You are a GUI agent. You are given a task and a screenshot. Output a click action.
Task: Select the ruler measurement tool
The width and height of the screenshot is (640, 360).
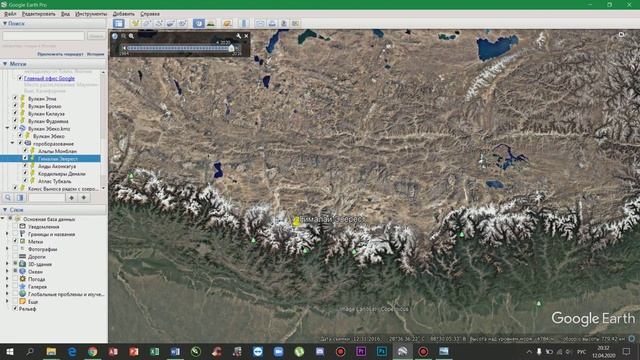pyautogui.click(x=244, y=23)
